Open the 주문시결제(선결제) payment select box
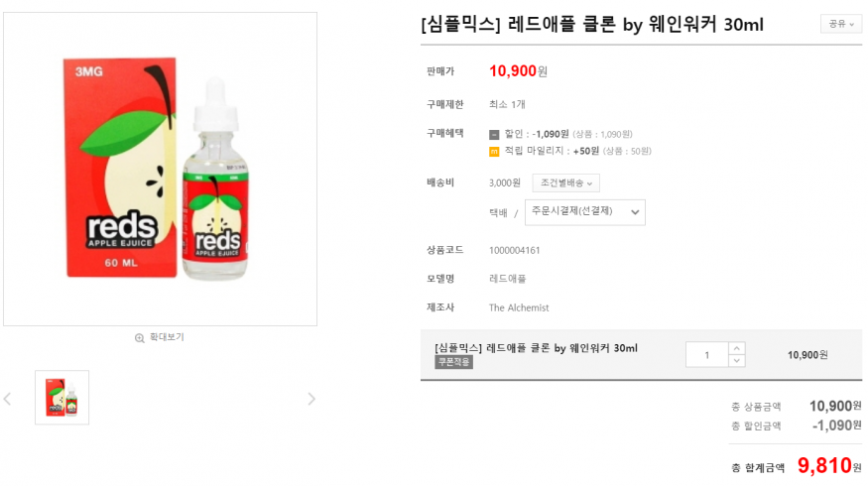The height and width of the screenshot is (486, 868). coord(584,211)
